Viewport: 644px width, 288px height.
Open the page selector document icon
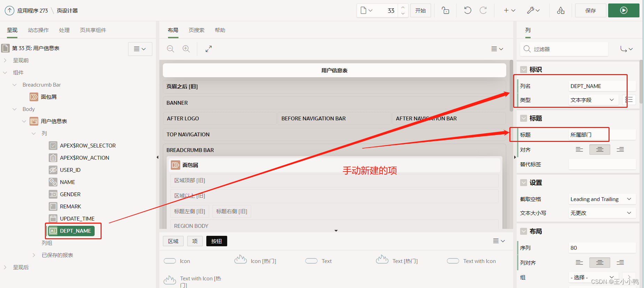366,10
